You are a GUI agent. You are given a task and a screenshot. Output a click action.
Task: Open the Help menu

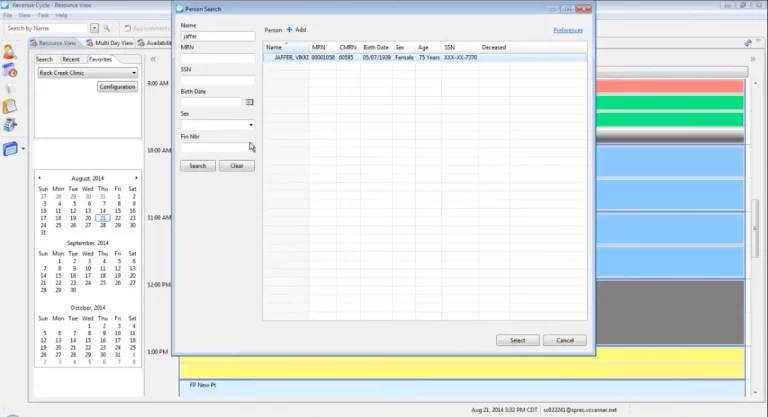point(61,16)
